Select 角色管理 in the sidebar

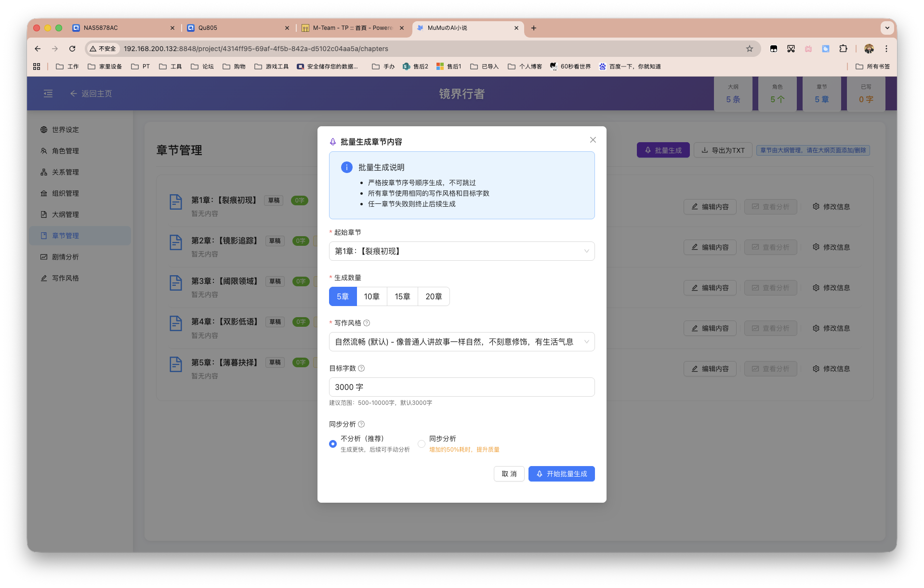(x=64, y=150)
